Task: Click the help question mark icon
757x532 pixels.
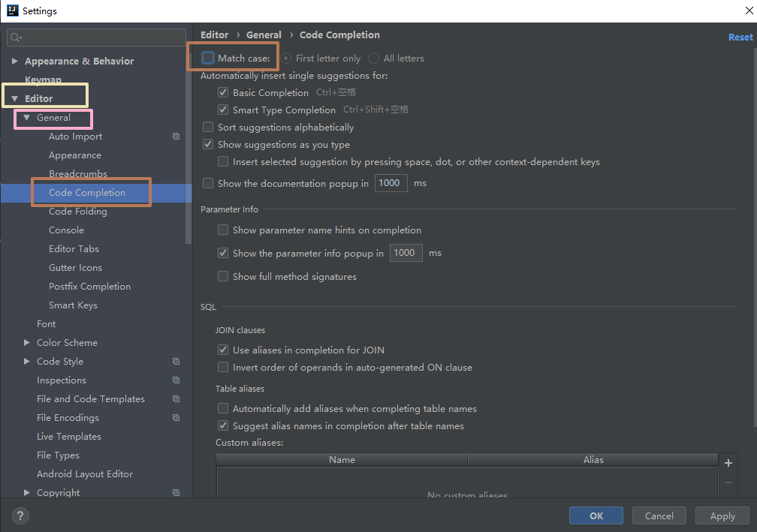Action: (x=20, y=515)
